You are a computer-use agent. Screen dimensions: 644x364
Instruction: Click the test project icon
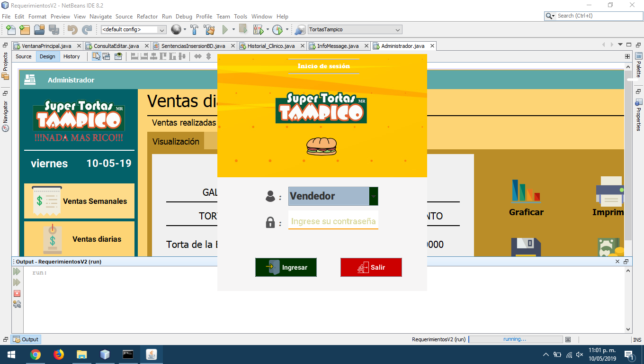[258, 29]
